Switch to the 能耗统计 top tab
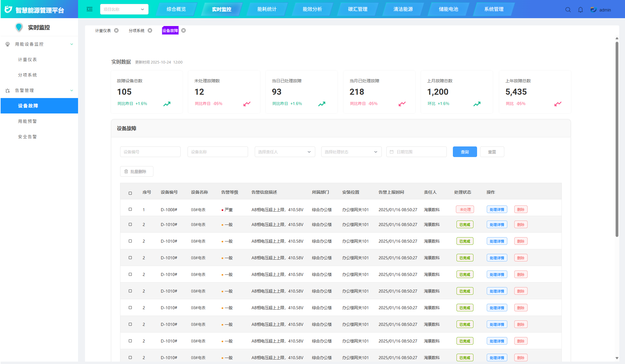This screenshot has height=364, width=625. (267, 9)
